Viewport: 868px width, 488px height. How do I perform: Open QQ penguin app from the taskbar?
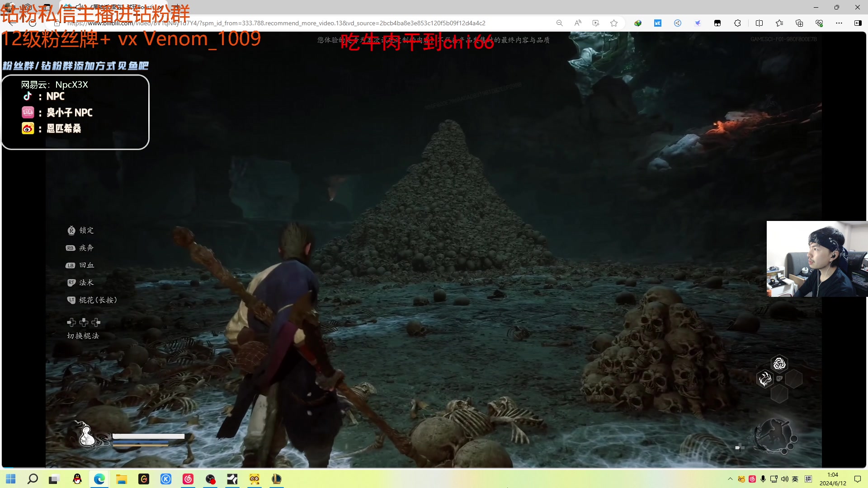tap(77, 479)
